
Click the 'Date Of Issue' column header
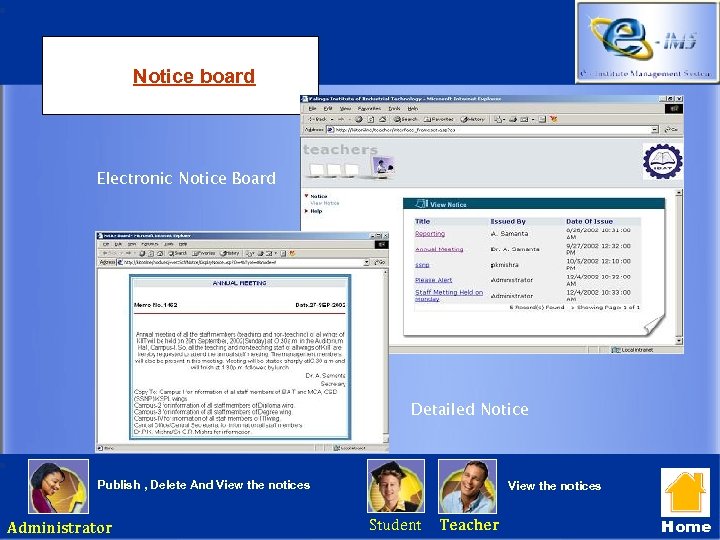tap(589, 221)
